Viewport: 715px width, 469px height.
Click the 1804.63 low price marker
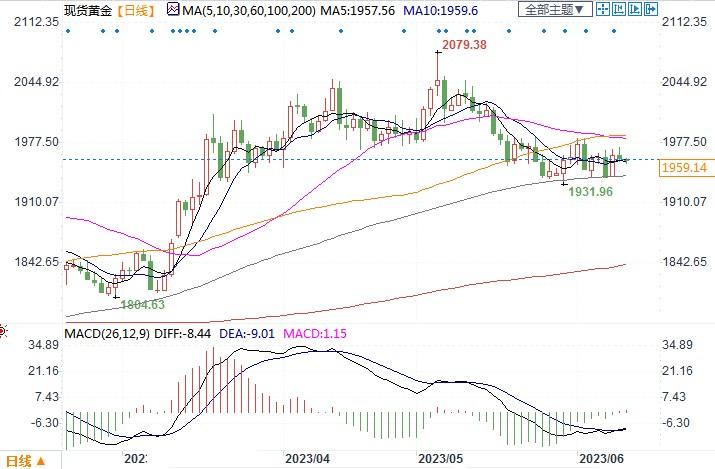click(142, 304)
